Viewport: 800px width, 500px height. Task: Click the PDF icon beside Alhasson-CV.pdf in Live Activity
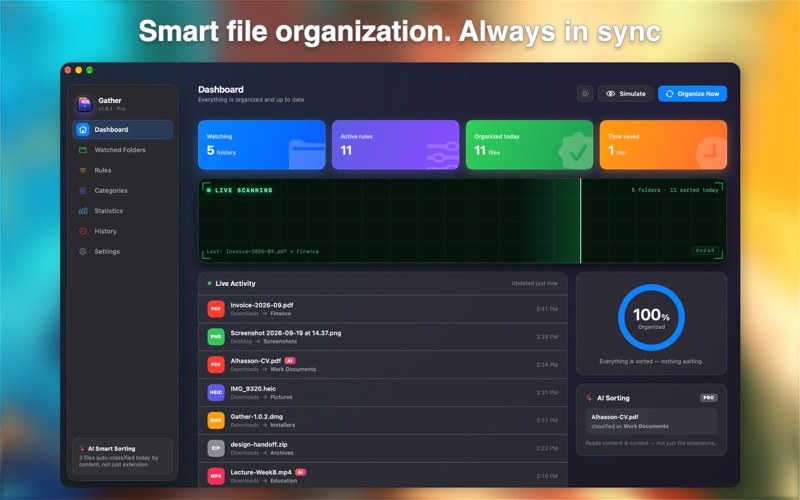[216, 365]
